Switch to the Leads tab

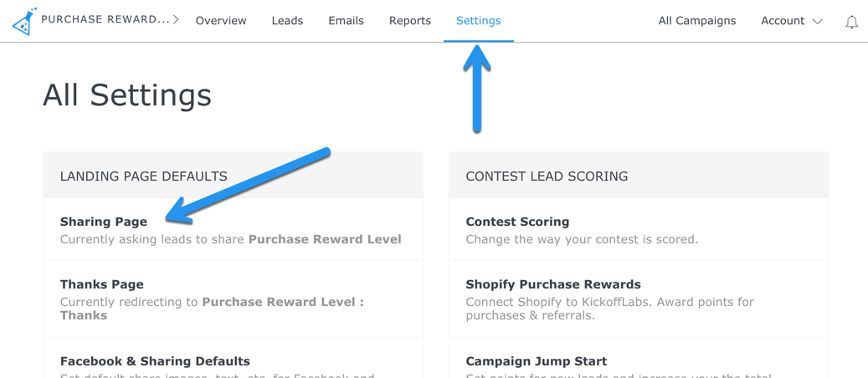287,21
